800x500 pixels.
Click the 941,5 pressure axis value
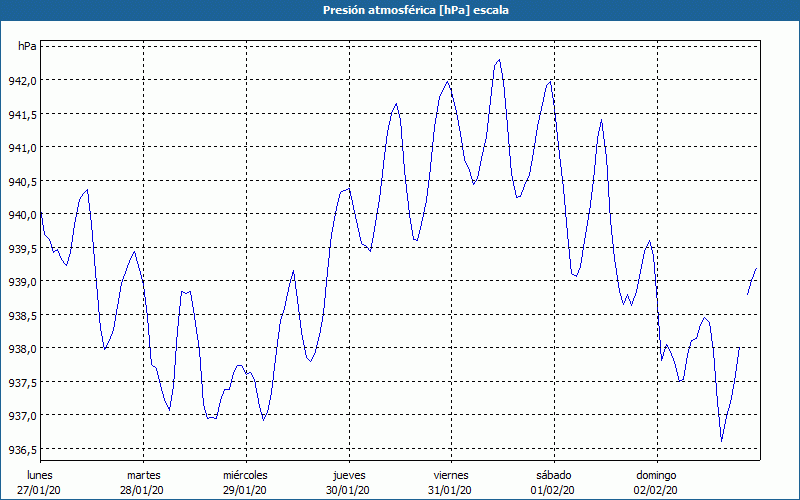coord(23,114)
